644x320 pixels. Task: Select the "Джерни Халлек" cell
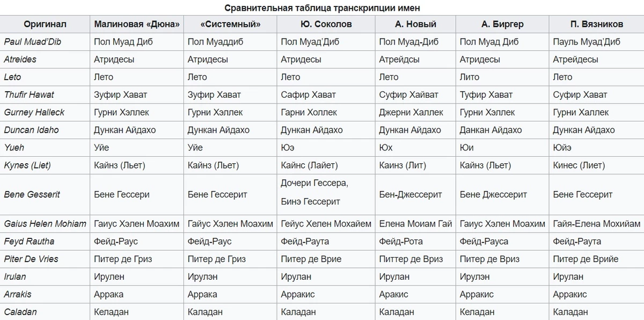411,112
